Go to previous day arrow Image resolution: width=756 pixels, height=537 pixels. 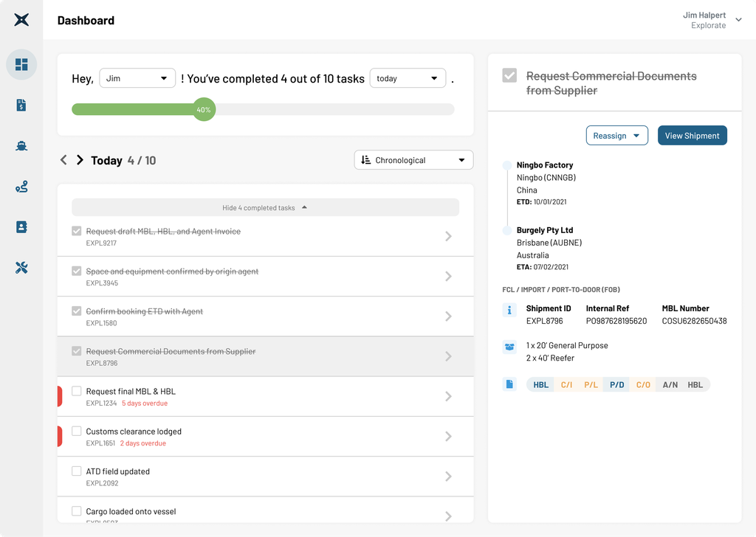(63, 160)
